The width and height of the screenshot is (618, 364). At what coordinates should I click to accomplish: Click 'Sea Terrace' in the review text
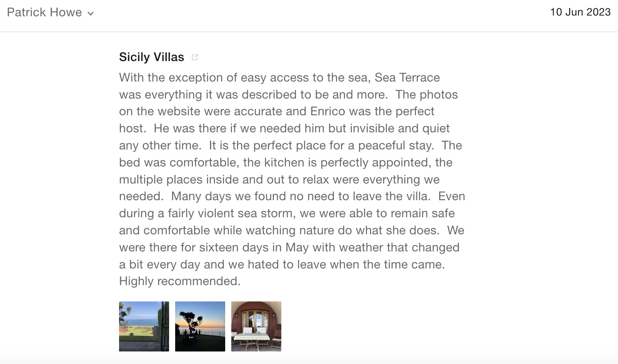tap(407, 78)
